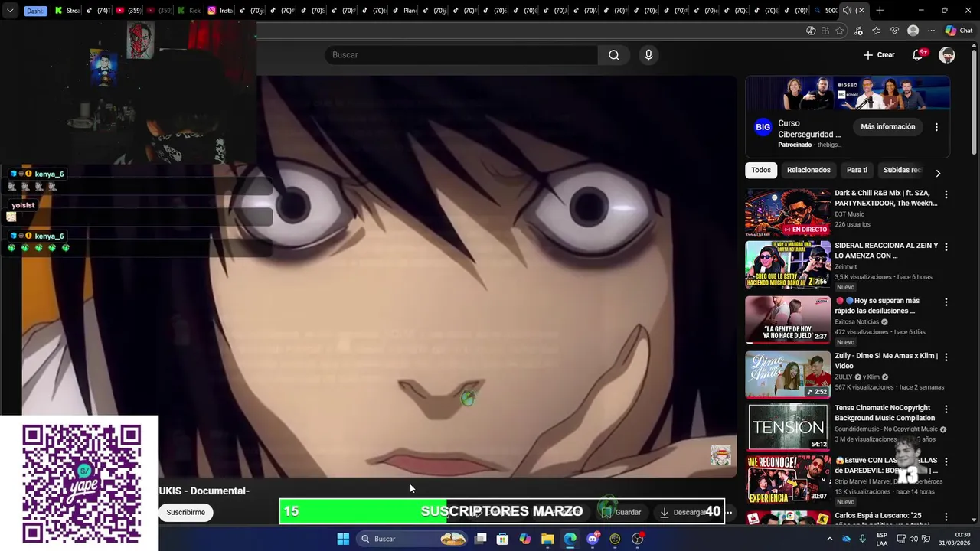Open the D3T Music channel link

point(849,214)
